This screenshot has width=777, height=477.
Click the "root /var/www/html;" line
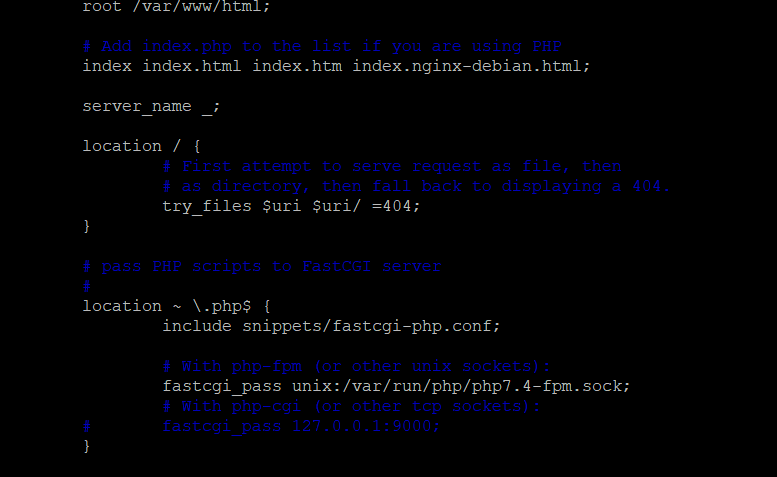tap(176, 6)
